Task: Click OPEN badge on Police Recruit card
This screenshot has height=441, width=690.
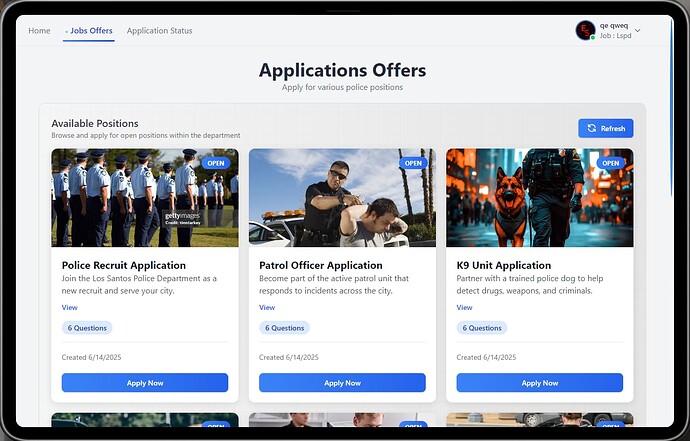Action: pos(216,163)
